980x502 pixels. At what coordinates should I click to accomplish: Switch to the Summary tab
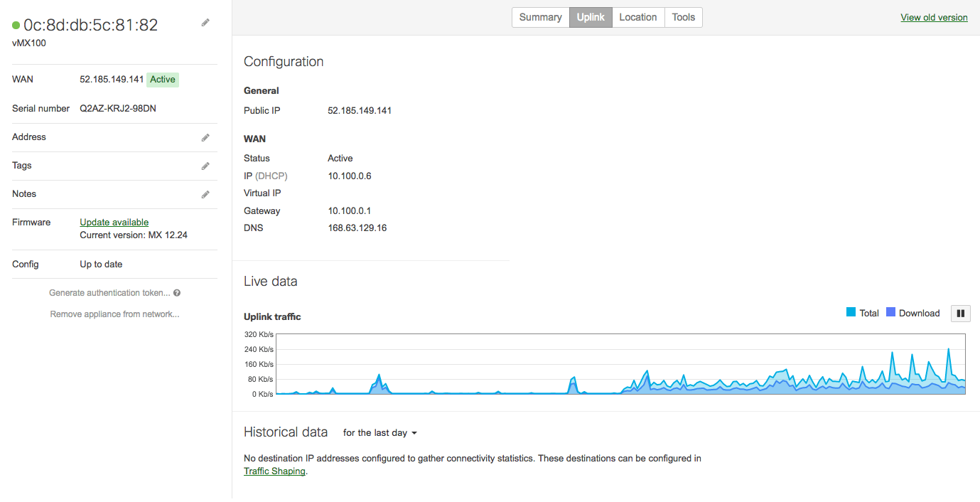pos(540,18)
